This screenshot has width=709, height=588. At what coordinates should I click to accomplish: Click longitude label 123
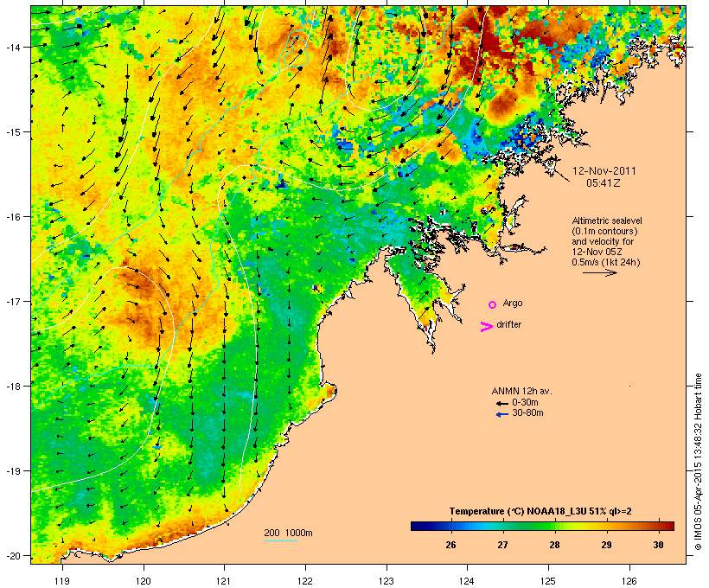pos(386,581)
